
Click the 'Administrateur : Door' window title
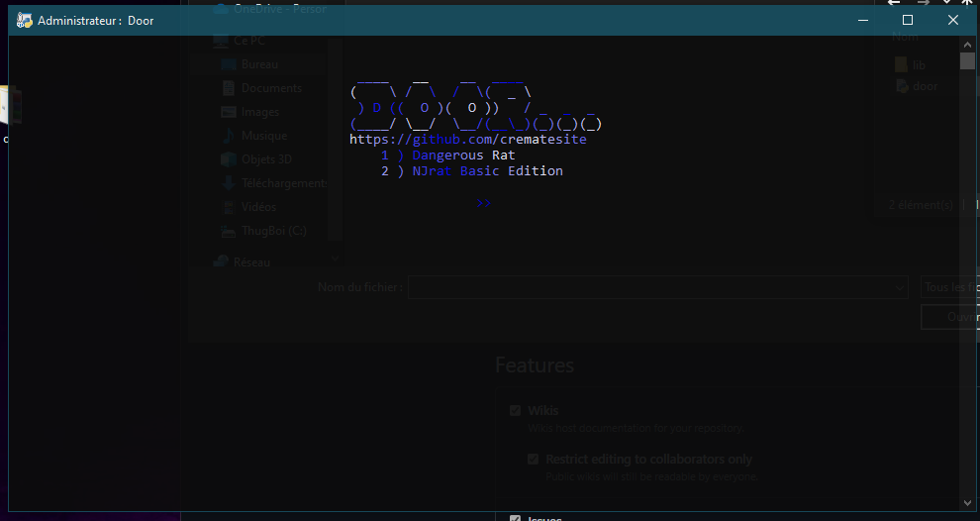[96, 21]
